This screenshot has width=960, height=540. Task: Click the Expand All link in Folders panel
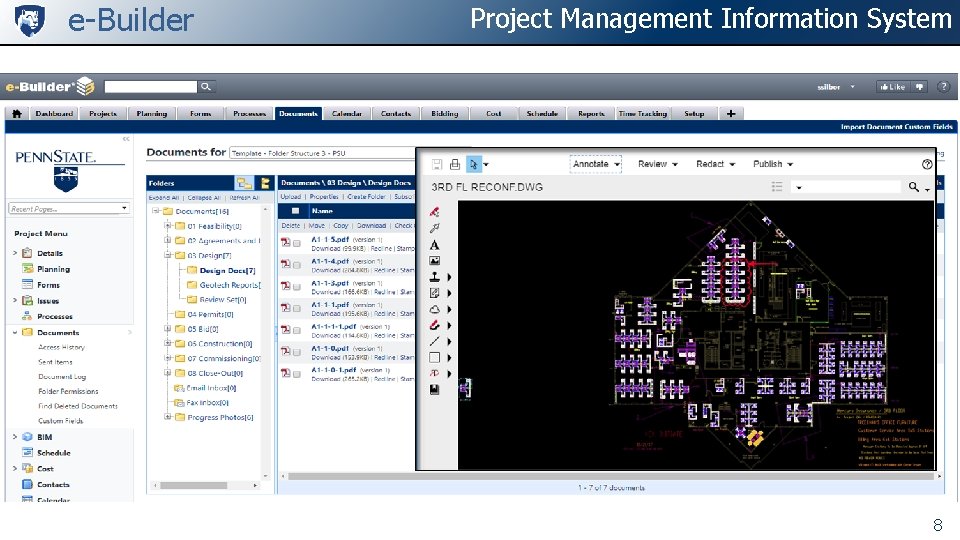coord(163,198)
